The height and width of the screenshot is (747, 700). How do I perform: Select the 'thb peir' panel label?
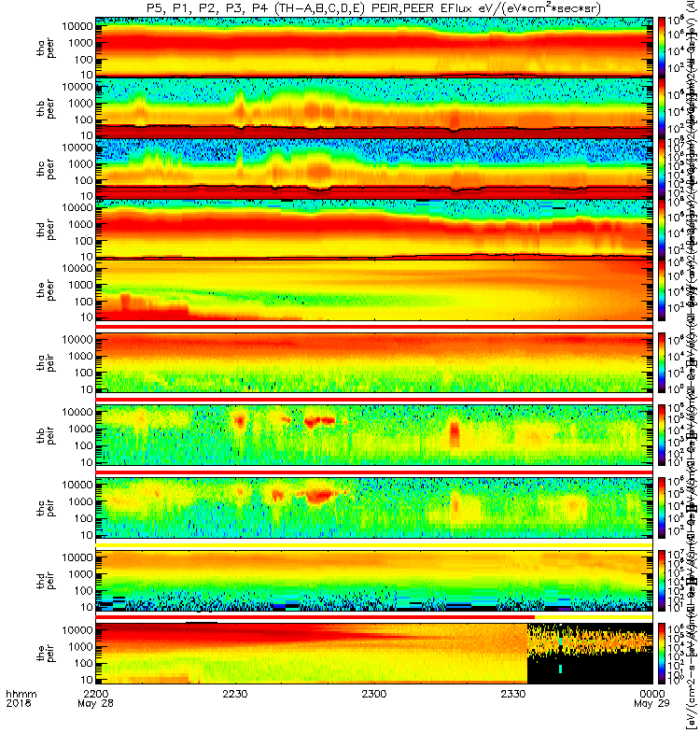(x=46, y=435)
